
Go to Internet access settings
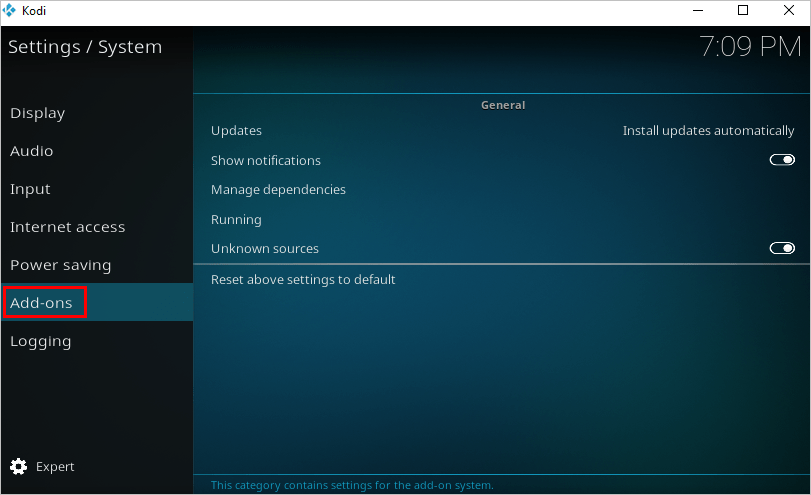(97, 227)
